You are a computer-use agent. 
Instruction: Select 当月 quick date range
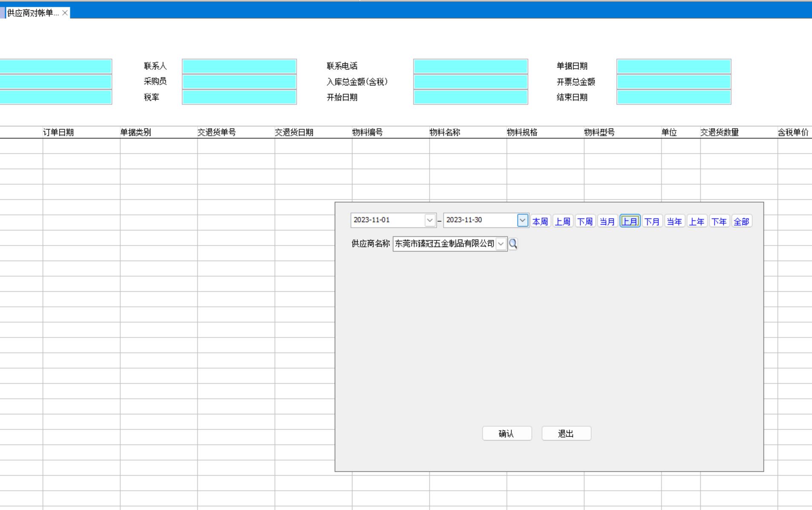tap(607, 221)
